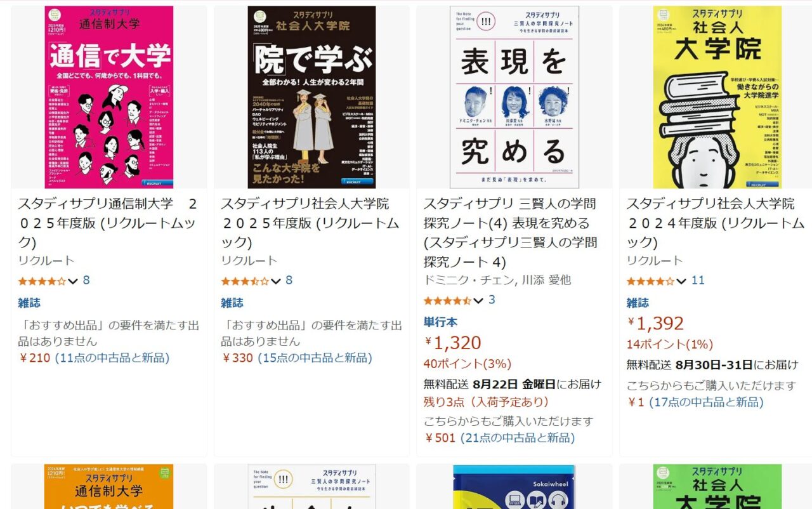This screenshot has height=509, width=812.
Task: Open 21点の中古品と新品 offers link
Action: click(518, 438)
